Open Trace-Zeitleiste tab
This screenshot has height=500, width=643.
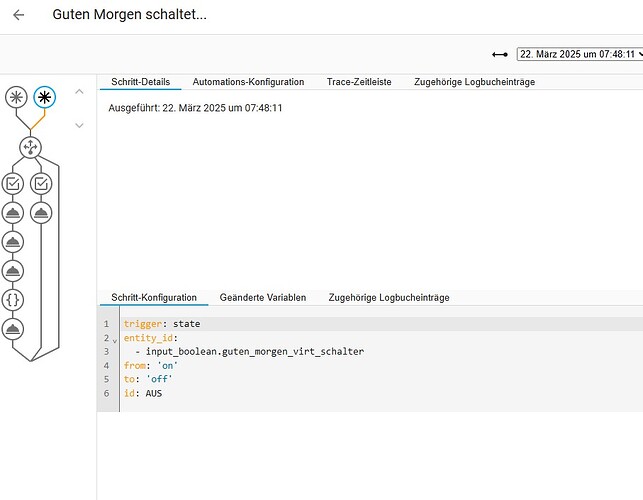[359, 82]
